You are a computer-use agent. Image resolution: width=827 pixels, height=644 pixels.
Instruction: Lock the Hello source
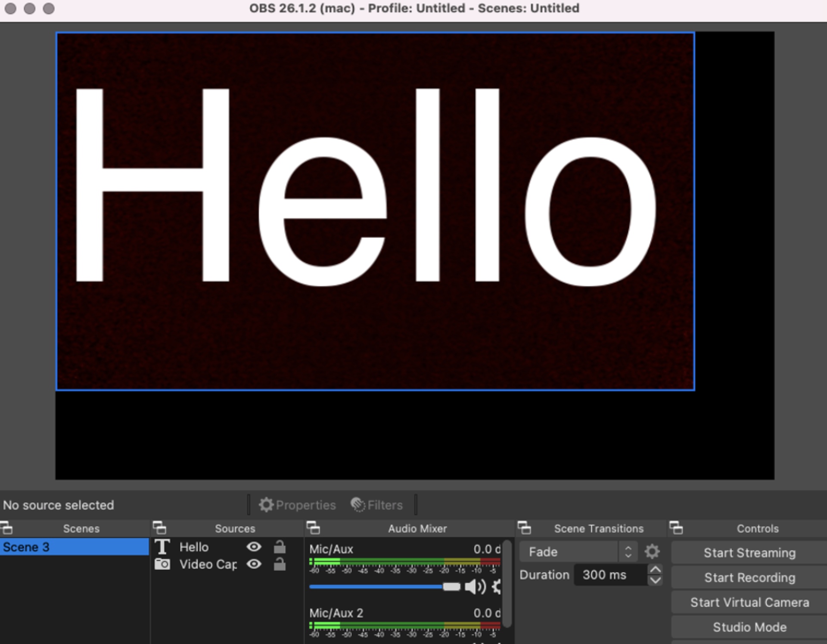pyautogui.click(x=280, y=547)
